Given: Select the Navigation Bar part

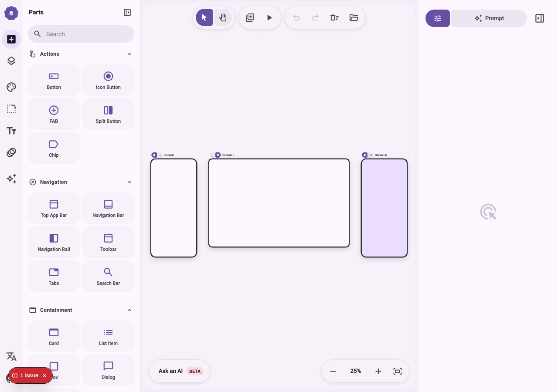Looking at the screenshot, I should point(108,208).
